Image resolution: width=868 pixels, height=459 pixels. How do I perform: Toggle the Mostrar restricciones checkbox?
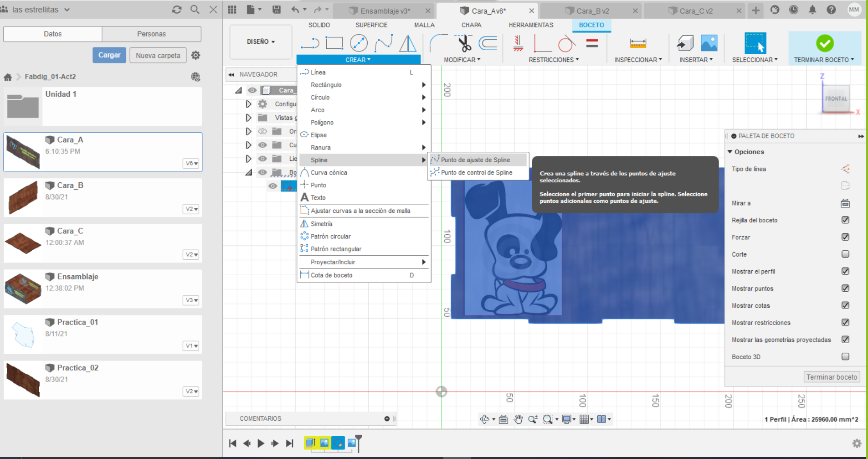tap(845, 323)
